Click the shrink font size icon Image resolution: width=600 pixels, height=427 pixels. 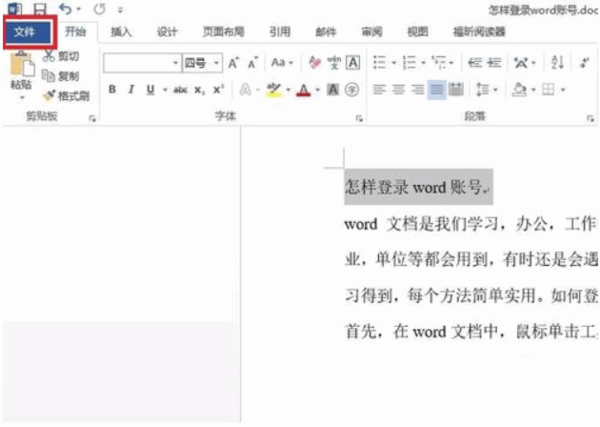(253, 63)
